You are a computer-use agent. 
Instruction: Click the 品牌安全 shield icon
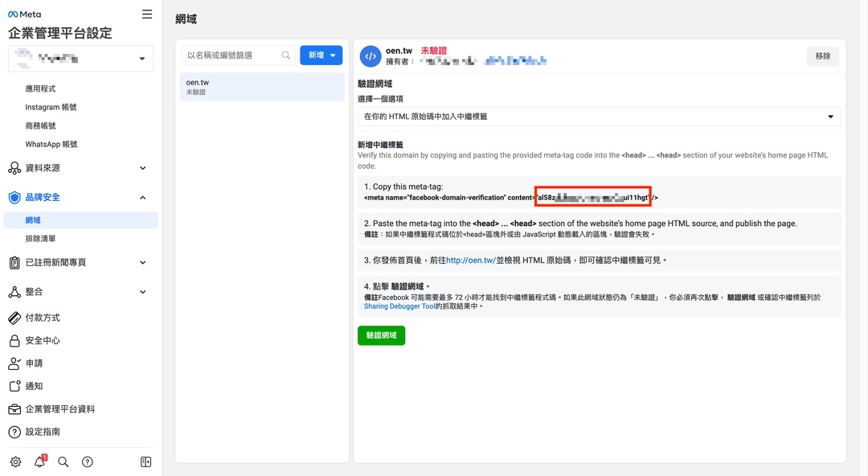(14, 197)
